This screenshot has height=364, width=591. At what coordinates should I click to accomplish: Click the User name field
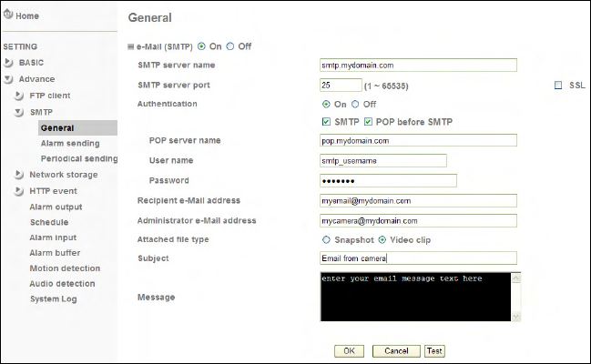pos(383,160)
